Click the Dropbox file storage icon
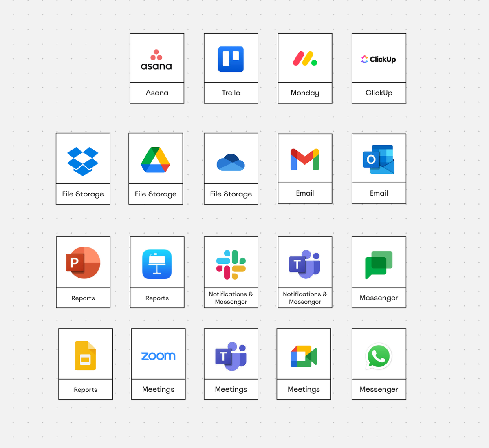489x448 pixels. [x=83, y=161]
